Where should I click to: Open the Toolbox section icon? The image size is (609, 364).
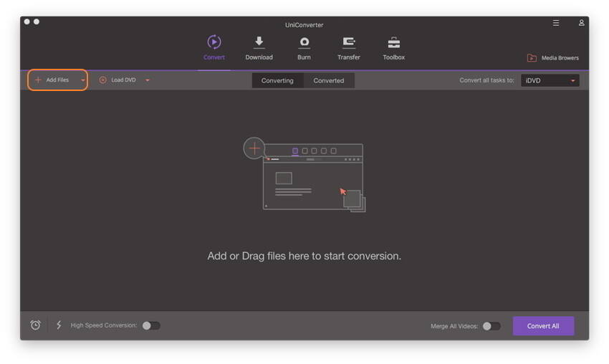coord(393,42)
